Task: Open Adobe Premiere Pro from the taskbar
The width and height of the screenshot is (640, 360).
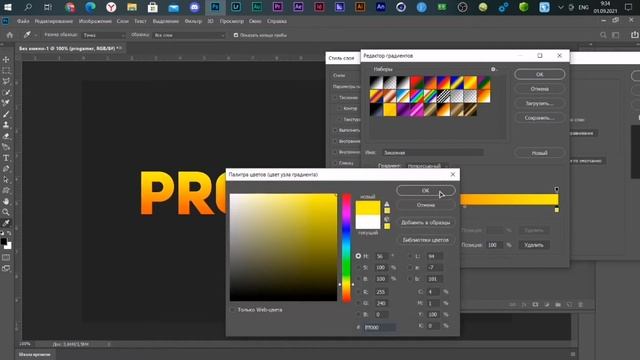Action: (x=278, y=7)
